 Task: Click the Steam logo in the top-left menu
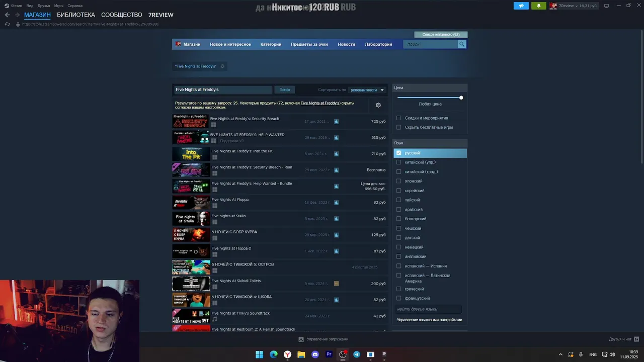pos(7,6)
